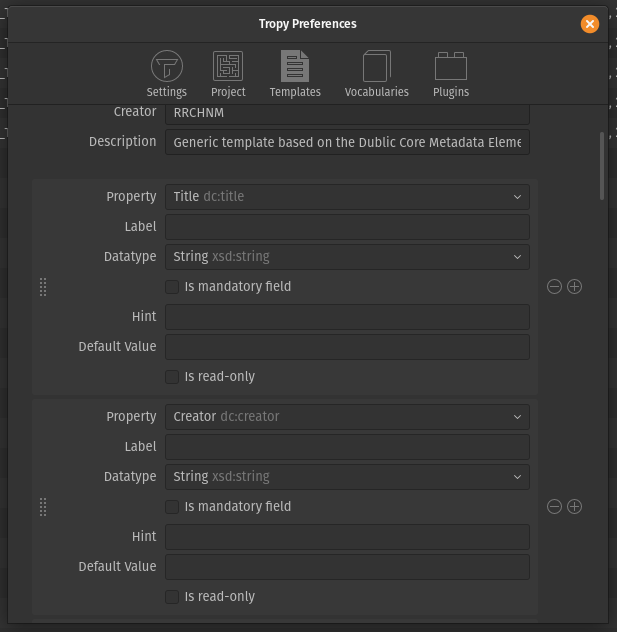Add field after Creator with plus icon
The height and width of the screenshot is (632, 617).
(x=574, y=507)
